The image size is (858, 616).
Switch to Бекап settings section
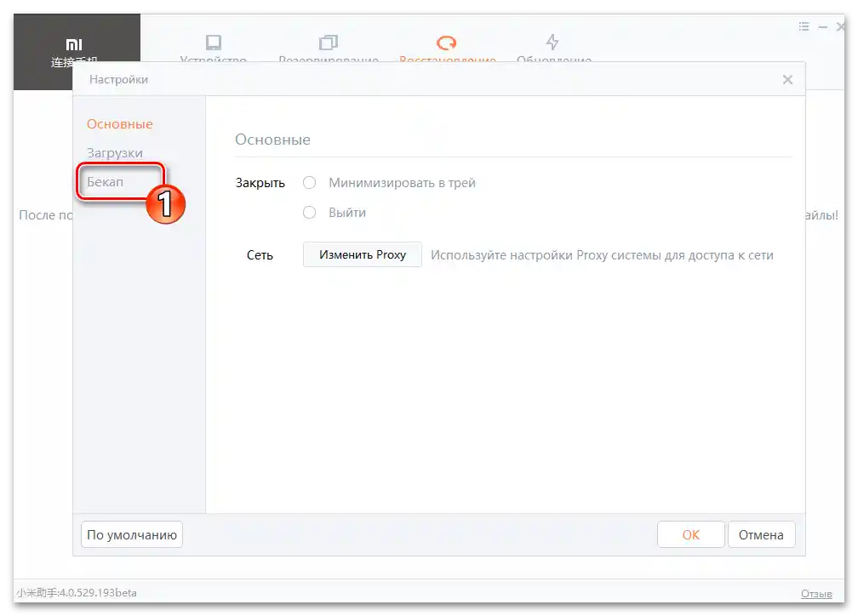tap(105, 181)
